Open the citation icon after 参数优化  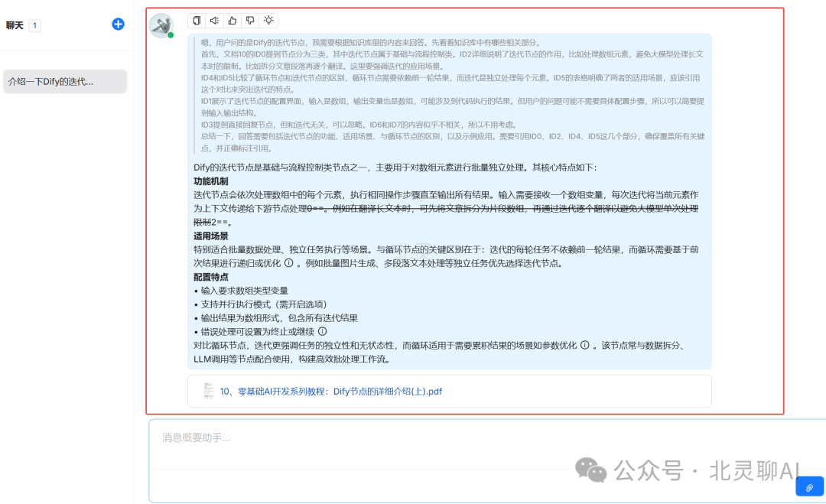(585, 345)
